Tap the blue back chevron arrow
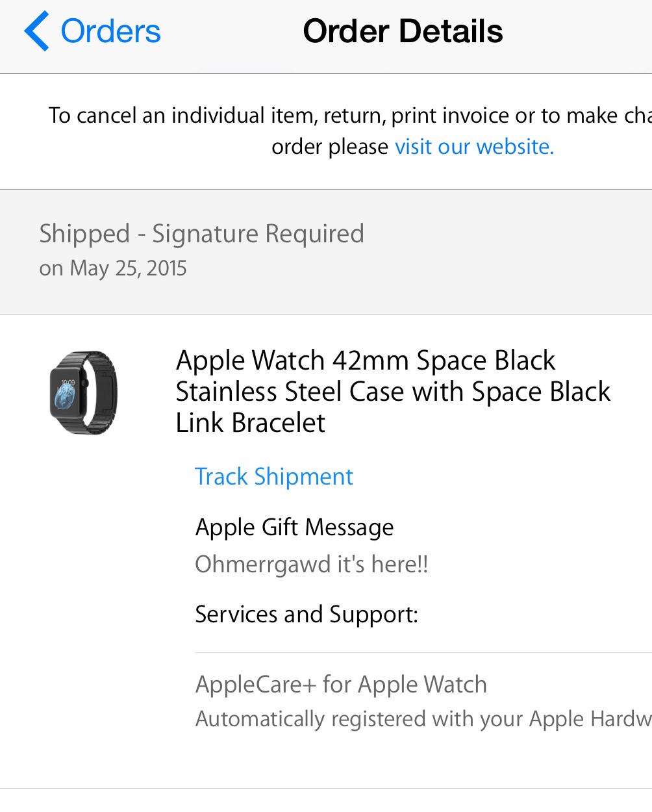Screen dimensions: 652x812 [x=36, y=31]
